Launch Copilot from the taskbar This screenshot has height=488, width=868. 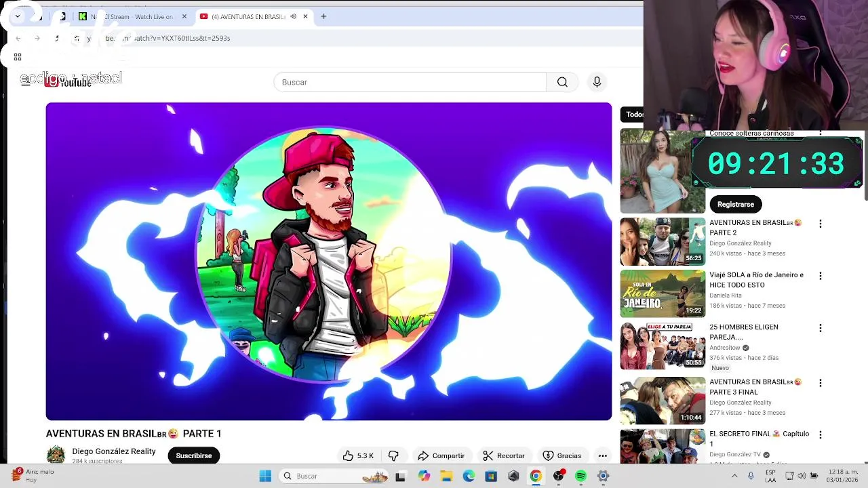424,476
